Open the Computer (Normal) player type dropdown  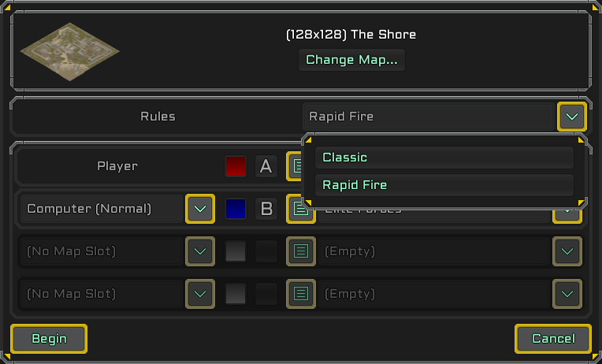click(x=199, y=209)
